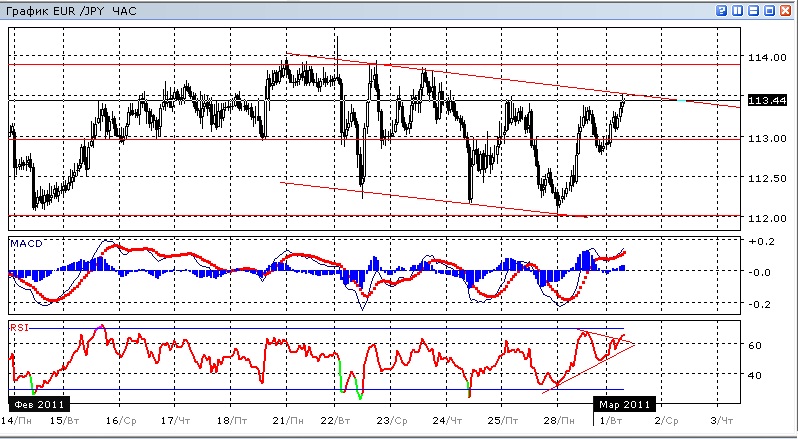The width and height of the screenshot is (798, 439).
Task: Select the 16/Ср date label
Action: [x=121, y=421]
